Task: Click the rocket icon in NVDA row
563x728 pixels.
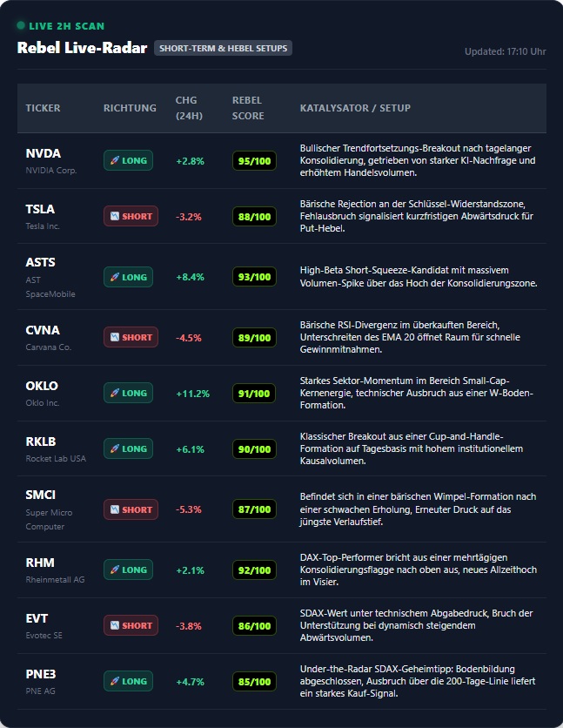Action: [115, 160]
